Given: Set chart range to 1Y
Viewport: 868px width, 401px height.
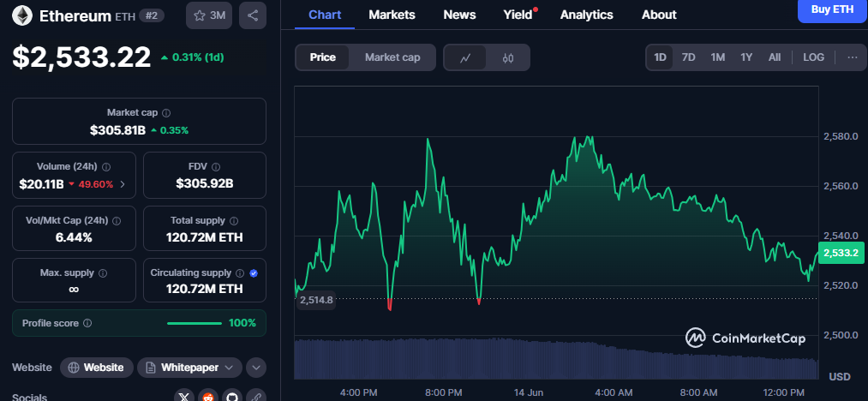Looking at the screenshot, I should 746,57.
